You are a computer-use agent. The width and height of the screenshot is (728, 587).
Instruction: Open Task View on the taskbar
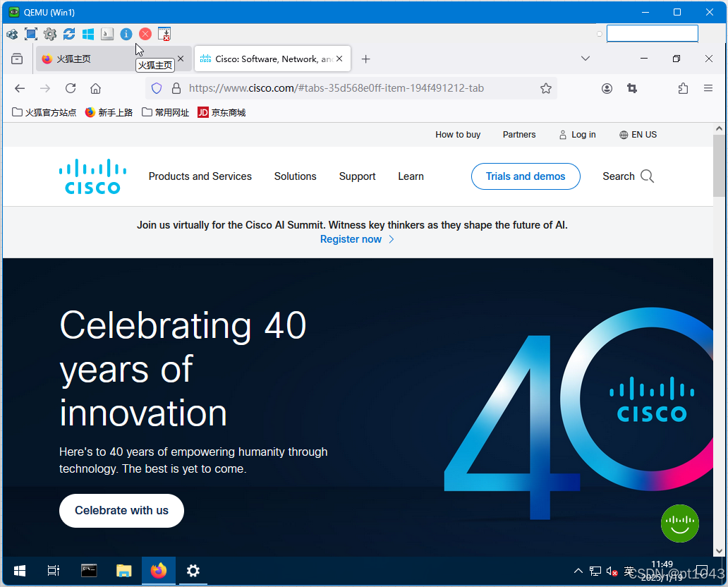pyautogui.click(x=54, y=571)
